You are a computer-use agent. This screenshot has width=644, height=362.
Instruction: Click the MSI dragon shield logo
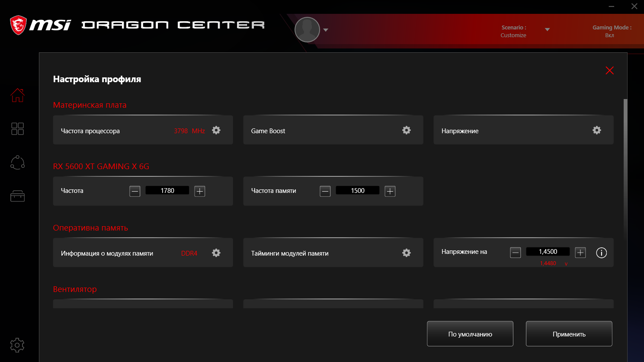coord(18,25)
